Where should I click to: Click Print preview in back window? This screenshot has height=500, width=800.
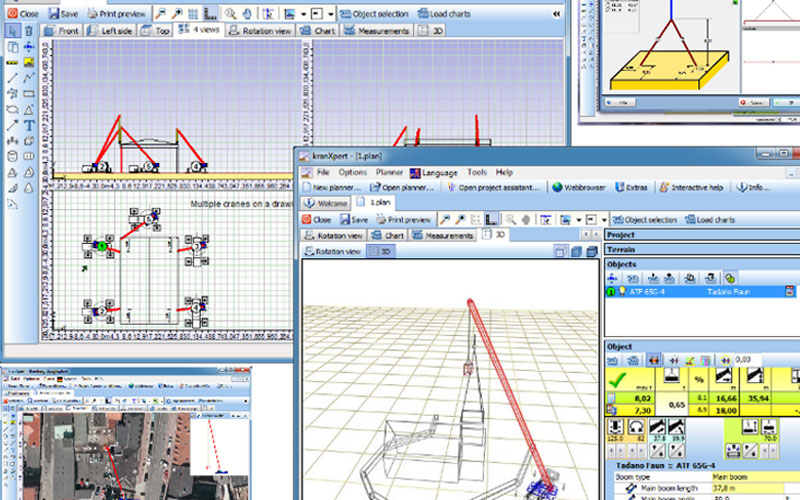coord(116,14)
